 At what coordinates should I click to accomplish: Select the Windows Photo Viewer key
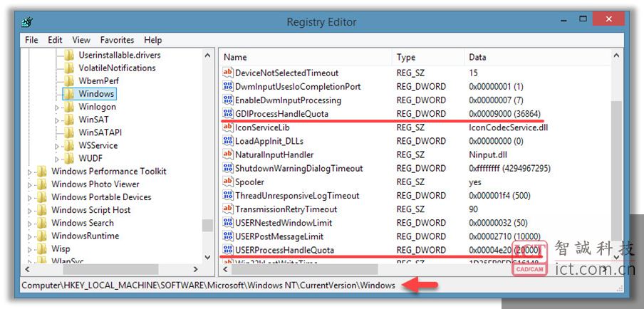(x=95, y=184)
